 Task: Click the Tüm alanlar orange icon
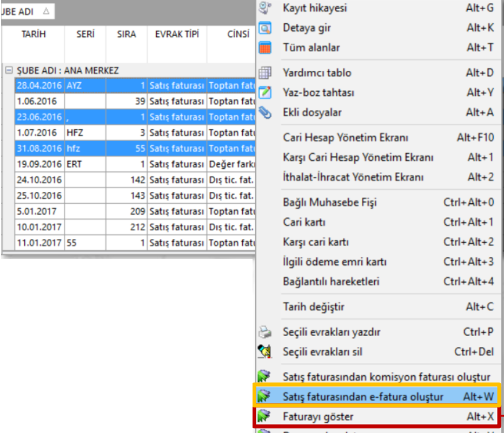point(264,48)
